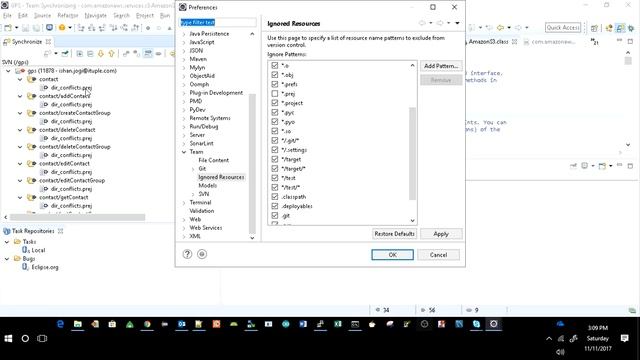
Task: Uncheck the *.prefs ignore pattern
Action: click(x=275, y=84)
